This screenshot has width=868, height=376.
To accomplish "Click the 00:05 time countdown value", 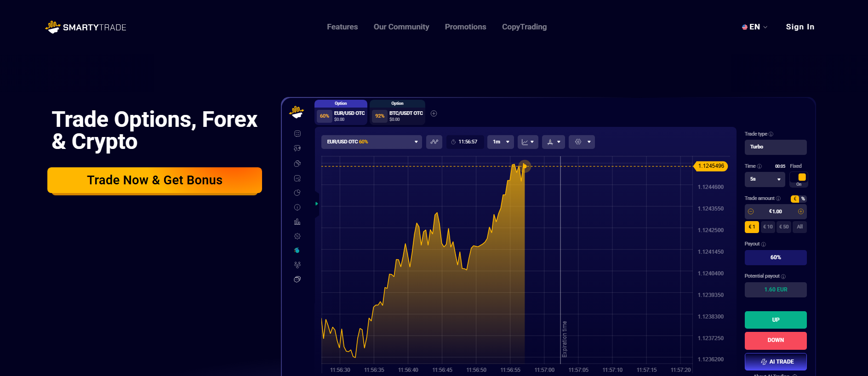I will click(x=780, y=166).
